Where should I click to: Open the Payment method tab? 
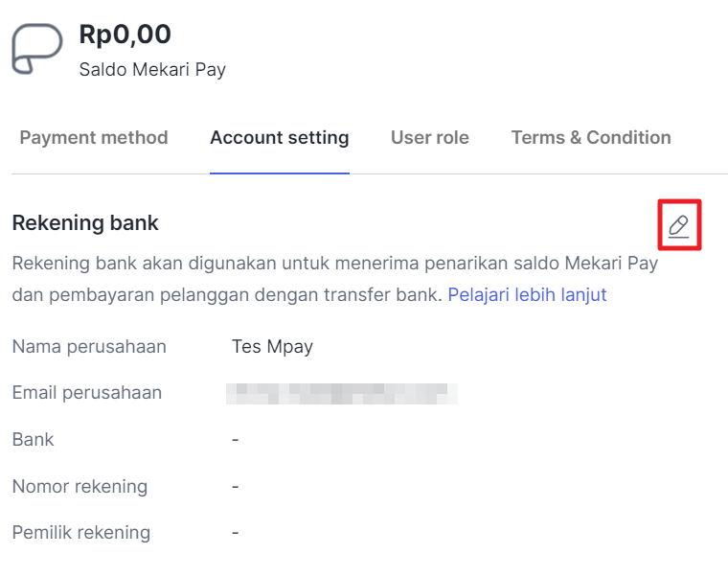[x=94, y=137]
